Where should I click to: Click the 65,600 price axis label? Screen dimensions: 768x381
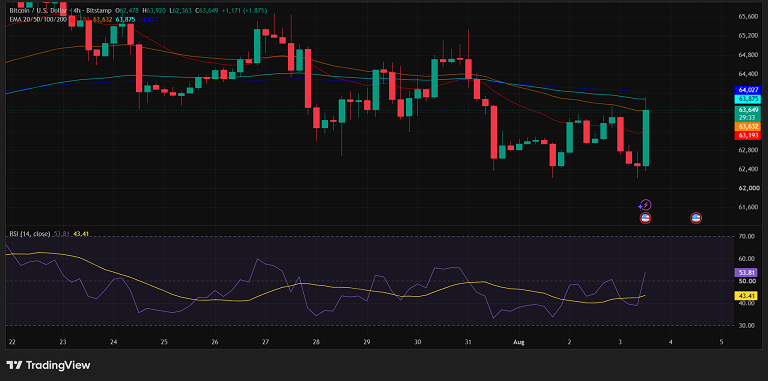[x=748, y=17]
